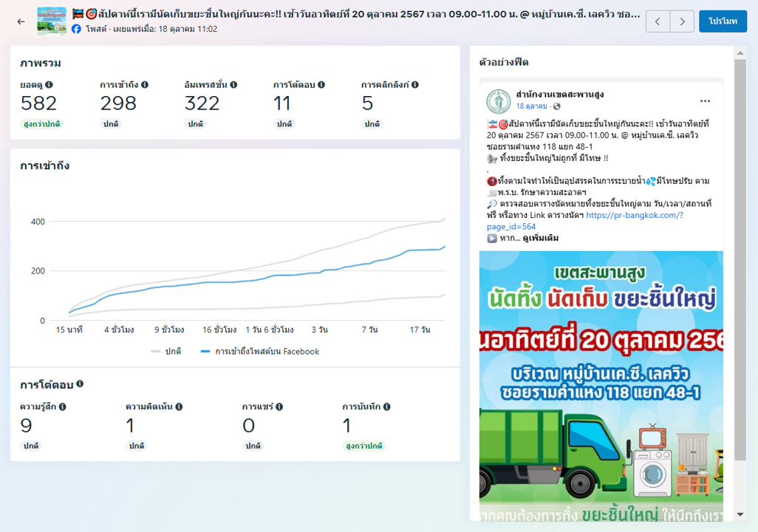The width and height of the screenshot is (758, 532).
Task: Go to next post with right chevron
Action: click(x=682, y=21)
